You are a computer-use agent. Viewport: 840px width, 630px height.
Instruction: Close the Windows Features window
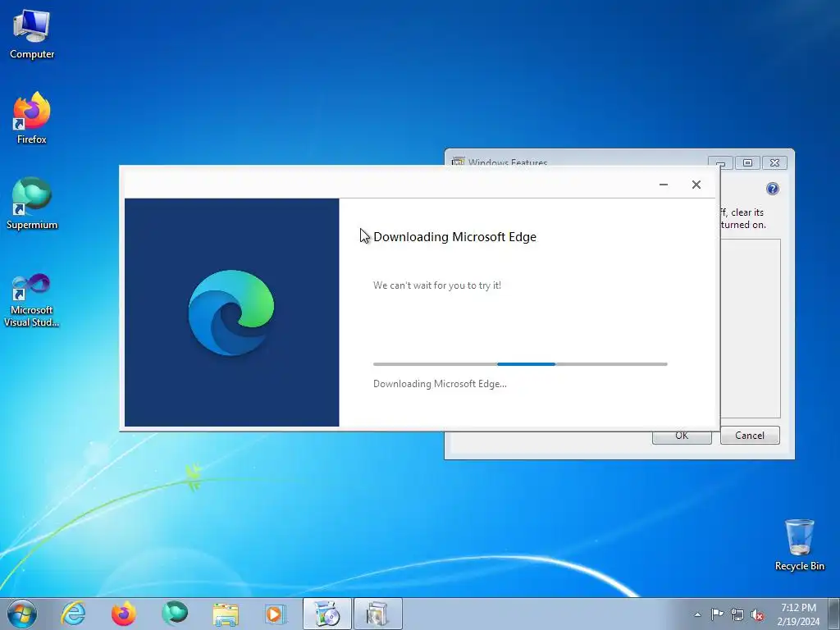click(x=774, y=163)
